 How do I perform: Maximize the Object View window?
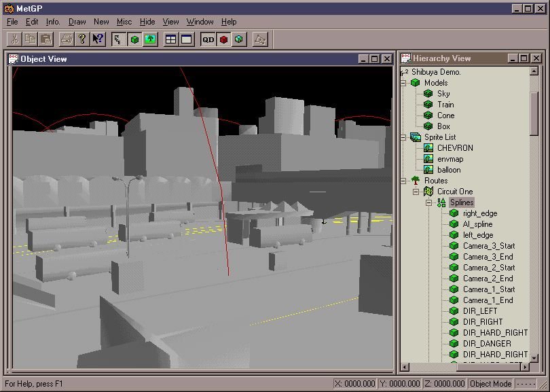(375, 59)
